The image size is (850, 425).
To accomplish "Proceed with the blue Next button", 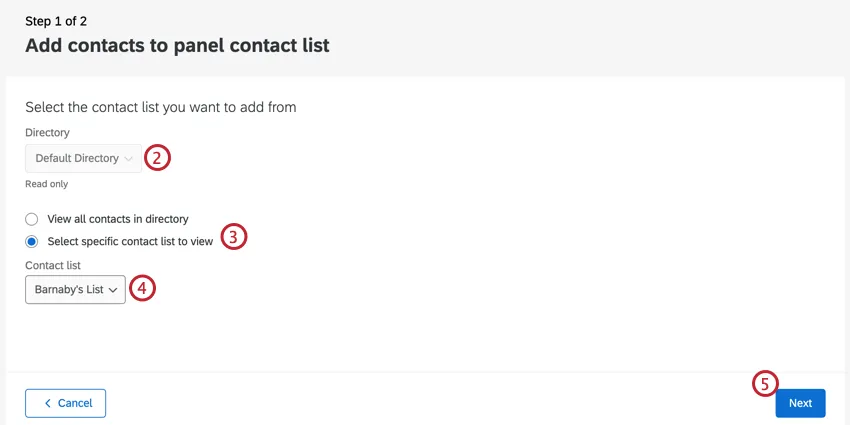I will point(800,403).
